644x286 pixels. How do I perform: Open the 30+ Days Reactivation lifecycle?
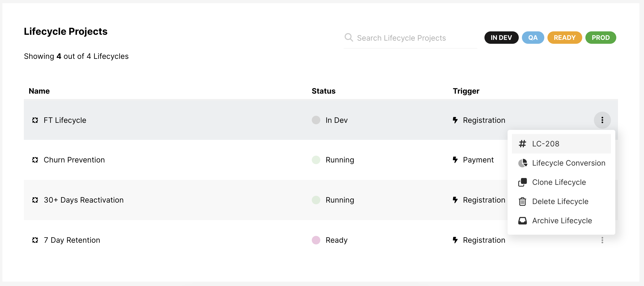click(83, 200)
